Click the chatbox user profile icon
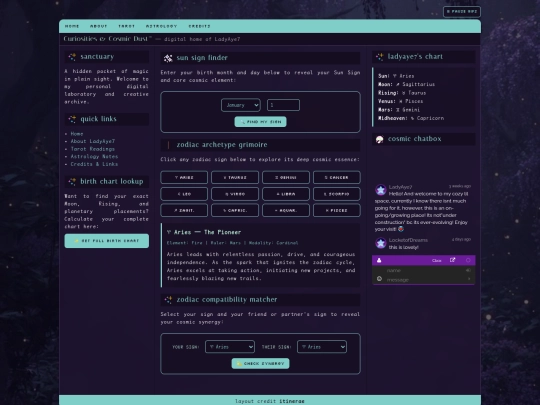Viewport: 540px width, 405px height. [379, 260]
